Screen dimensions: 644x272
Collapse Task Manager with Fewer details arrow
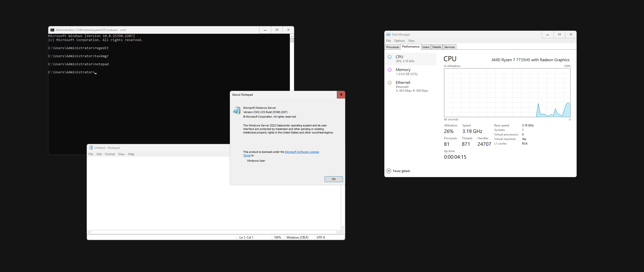coord(389,171)
